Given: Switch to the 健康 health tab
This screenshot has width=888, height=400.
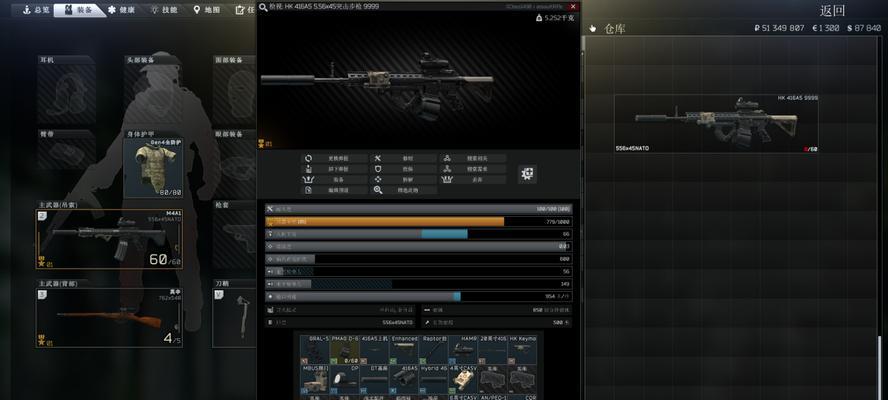Looking at the screenshot, I should [x=122, y=10].
